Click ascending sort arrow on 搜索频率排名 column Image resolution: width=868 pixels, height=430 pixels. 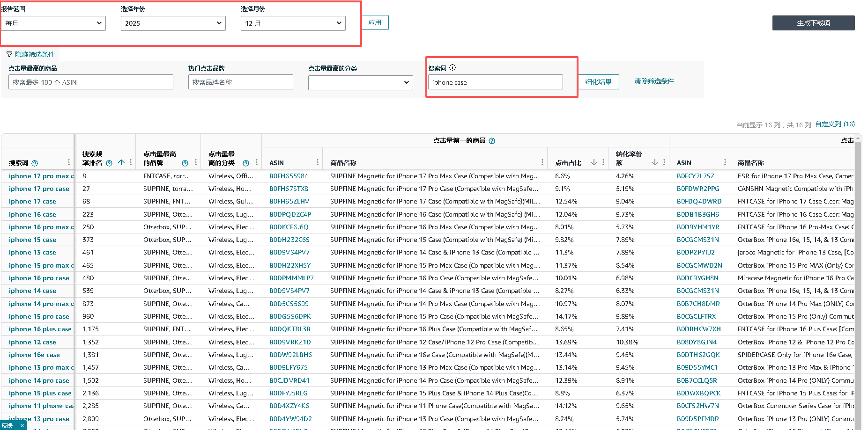(x=121, y=162)
